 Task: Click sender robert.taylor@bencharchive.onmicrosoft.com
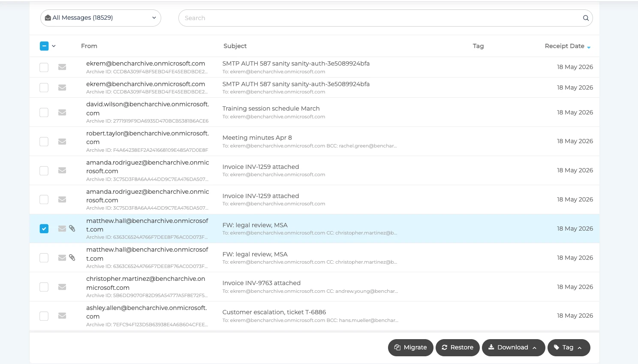[147, 138]
